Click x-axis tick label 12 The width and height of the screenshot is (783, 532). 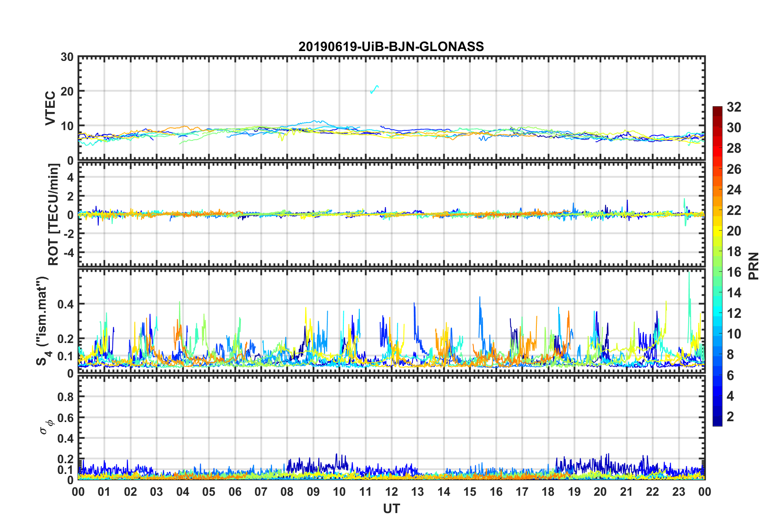(391, 492)
